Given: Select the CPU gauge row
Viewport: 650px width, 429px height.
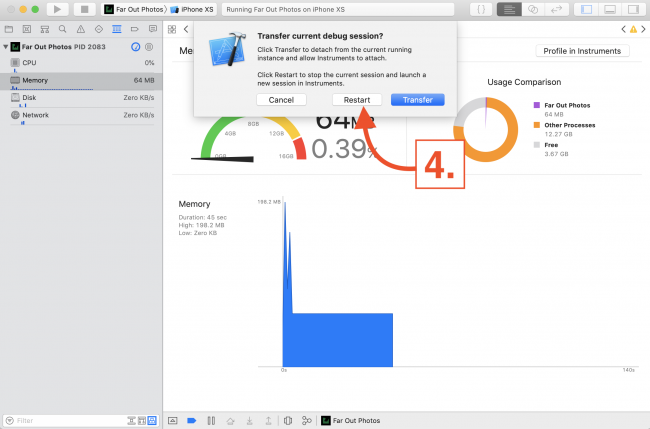Looking at the screenshot, I should [x=81, y=63].
